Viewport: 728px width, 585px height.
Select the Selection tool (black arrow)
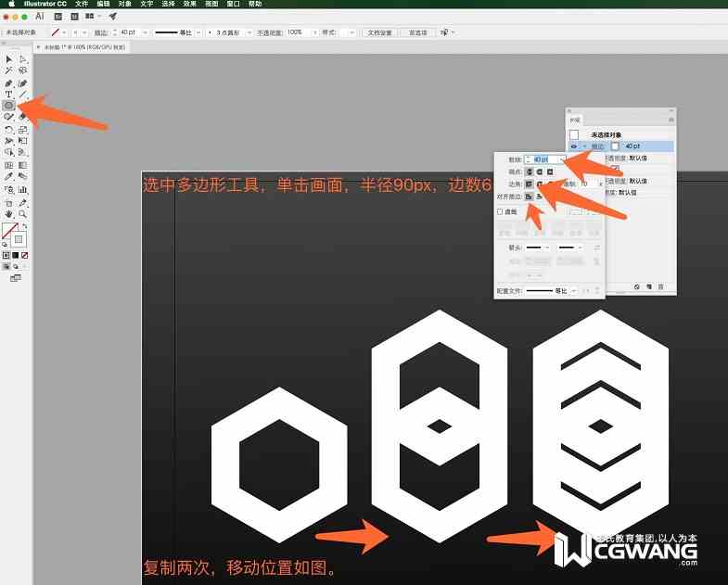[x=8, y=59]
